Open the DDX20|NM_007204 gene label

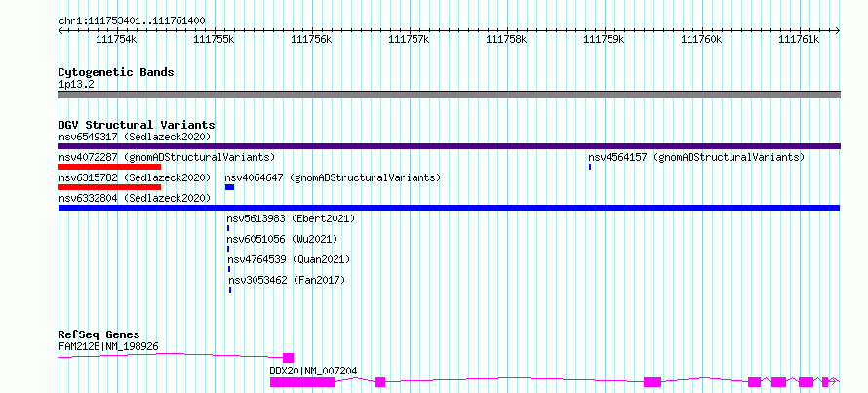(313, 371)
